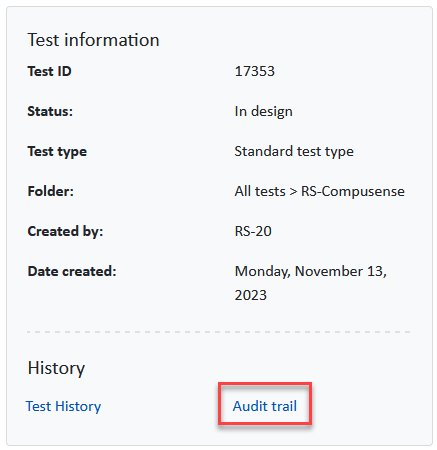Screen dimensions: 437x450
Task: Open the Audit trail link
Action: click(265, 406)
